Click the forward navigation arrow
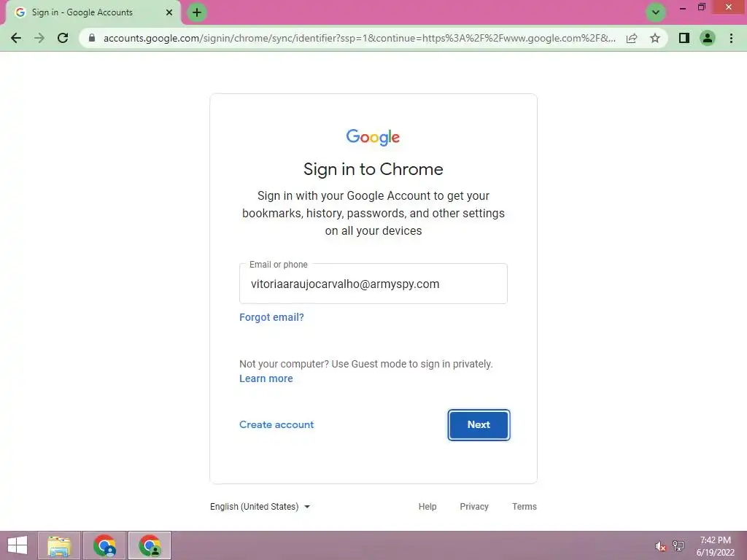 (39, 38)
